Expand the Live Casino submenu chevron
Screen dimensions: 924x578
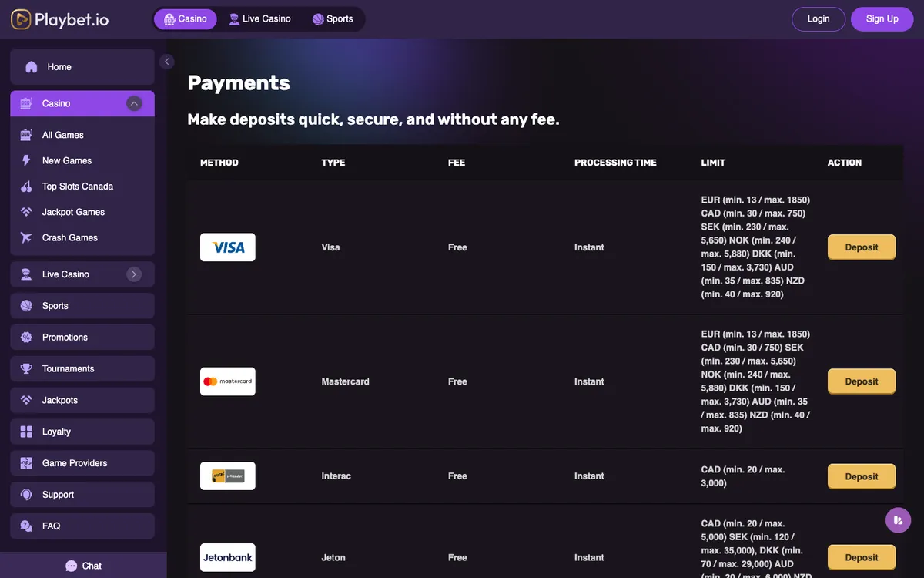tap(134, 274)
